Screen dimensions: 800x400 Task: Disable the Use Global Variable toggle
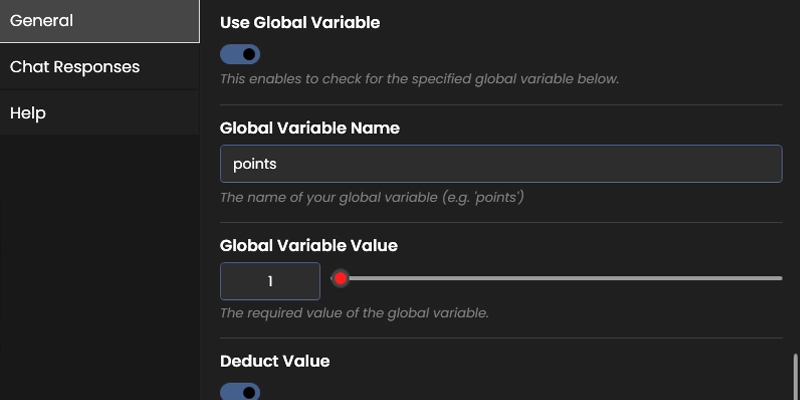pos(240,54)
